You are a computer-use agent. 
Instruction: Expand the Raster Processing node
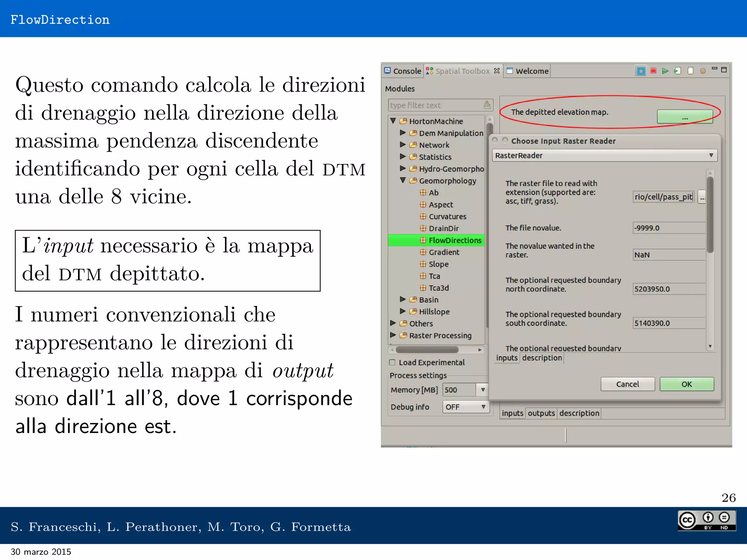coord(393,335)
